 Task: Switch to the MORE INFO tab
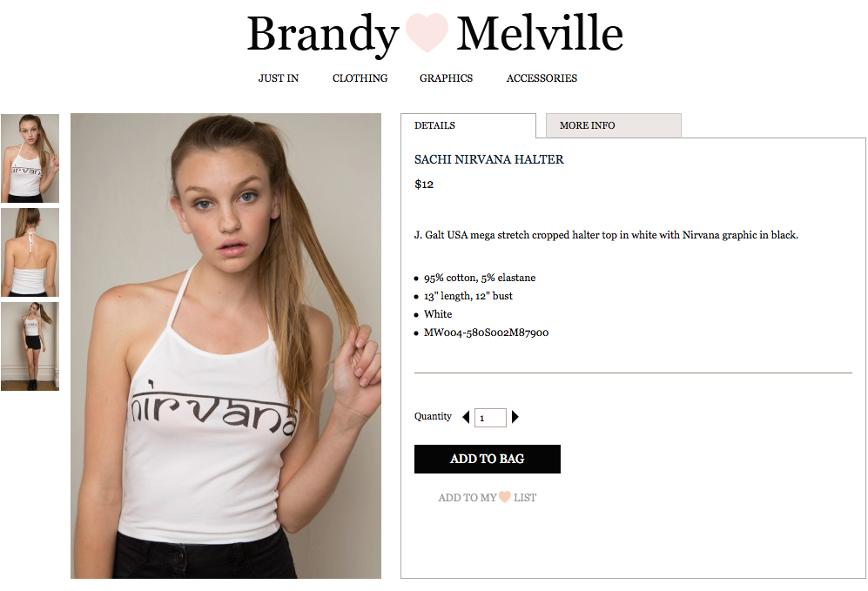[x=614, y=125]
